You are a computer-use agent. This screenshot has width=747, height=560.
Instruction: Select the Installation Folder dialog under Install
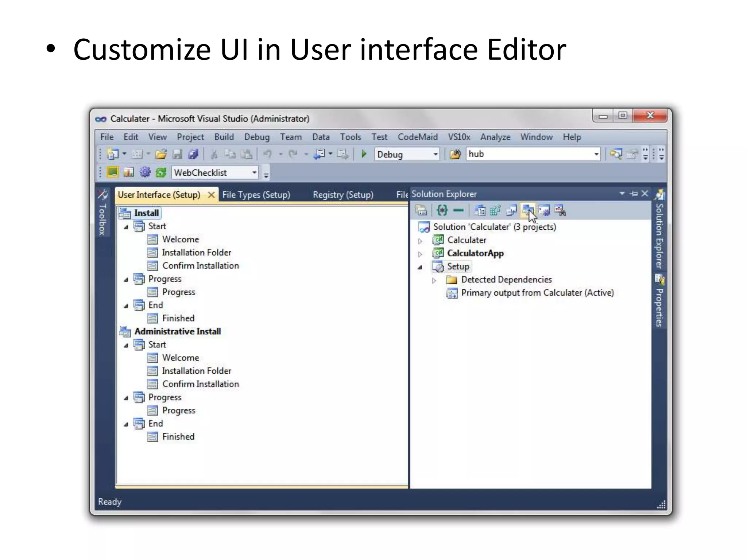pos(196,253)
